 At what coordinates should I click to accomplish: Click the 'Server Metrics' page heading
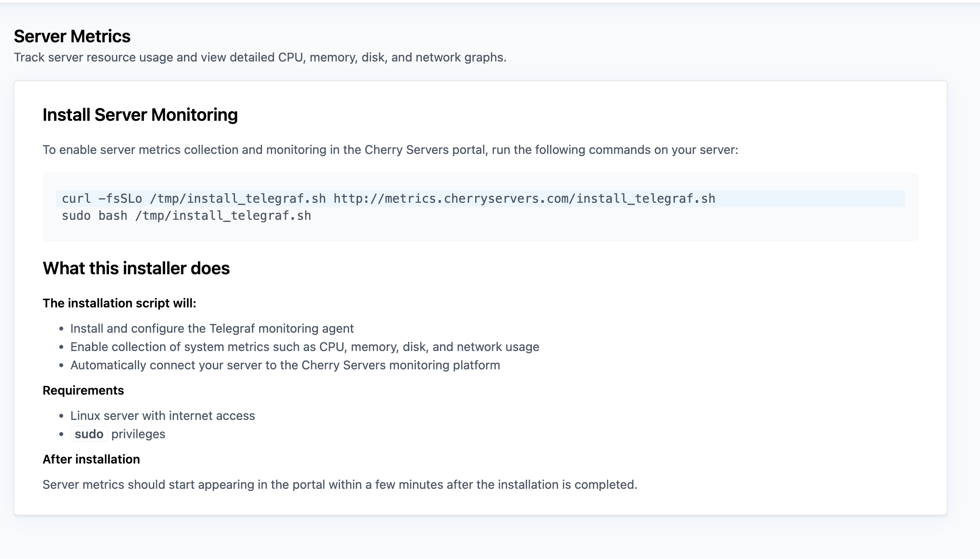[72, 36]
